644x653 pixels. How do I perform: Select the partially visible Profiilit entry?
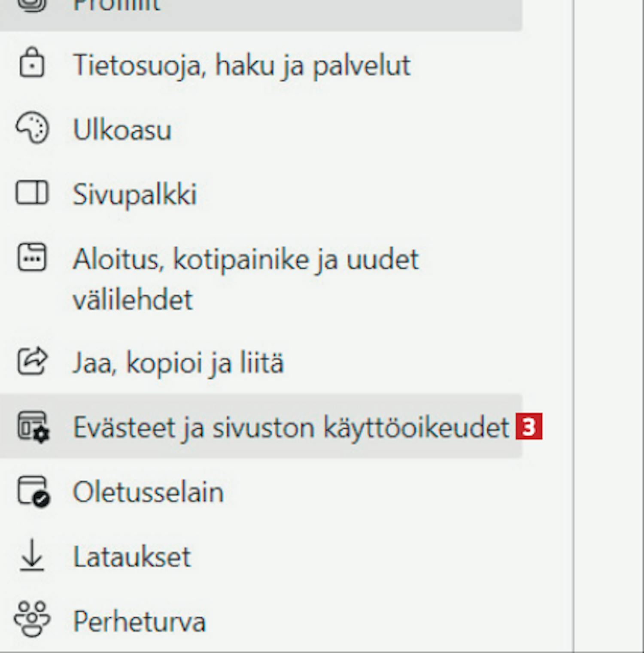click(x=261, y=8)
